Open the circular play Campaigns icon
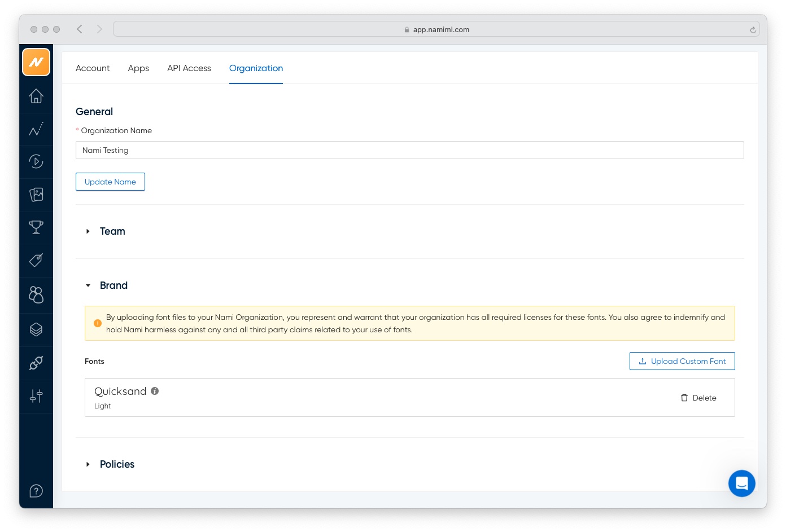Screen dimensions: 786x532 point(36,162)
